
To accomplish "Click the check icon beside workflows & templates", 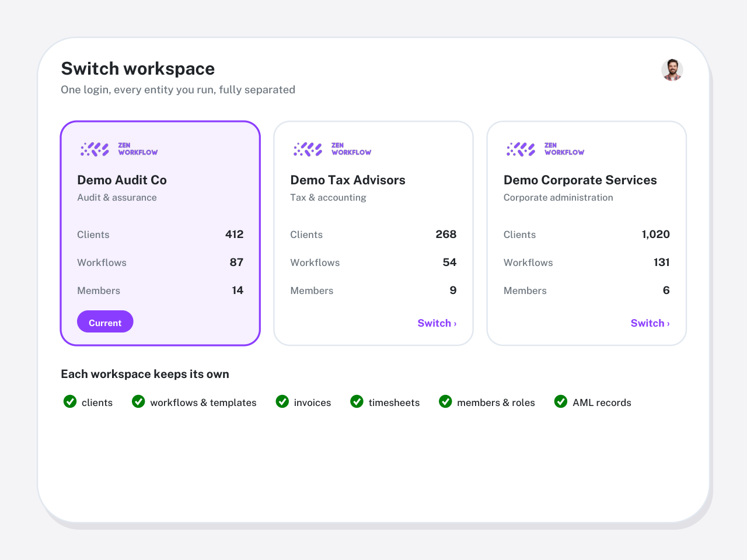I will 138,401.
